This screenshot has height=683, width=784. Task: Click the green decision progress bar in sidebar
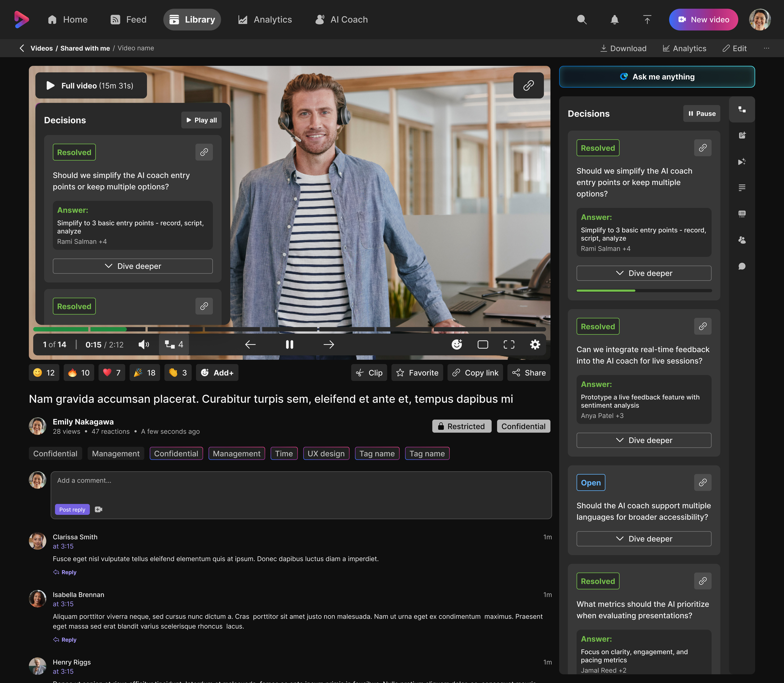pyautogui.click(x=644, y=290)
